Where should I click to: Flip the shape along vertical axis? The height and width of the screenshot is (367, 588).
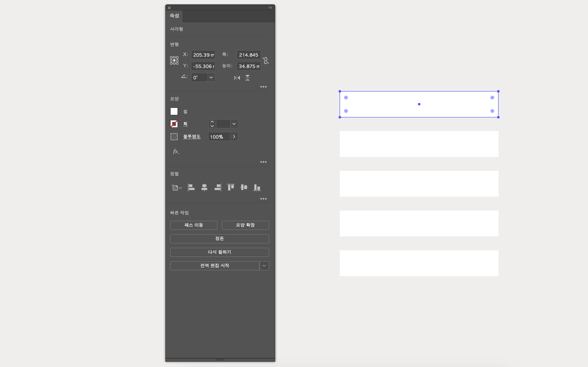click(248, 78)
